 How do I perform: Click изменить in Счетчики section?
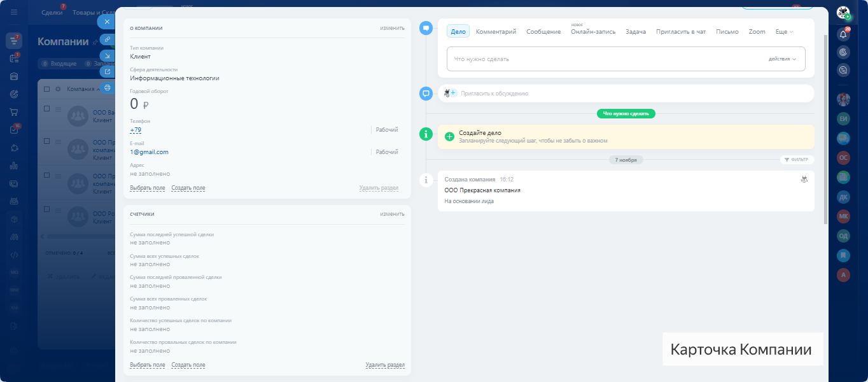[x=392, y=214]
